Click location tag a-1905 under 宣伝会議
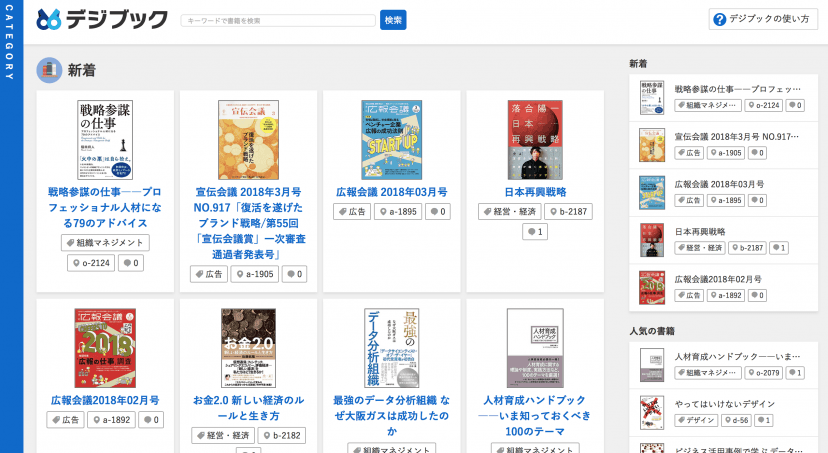Image resolution: width=828 pixels, height=453 pixels. (257, 274)
